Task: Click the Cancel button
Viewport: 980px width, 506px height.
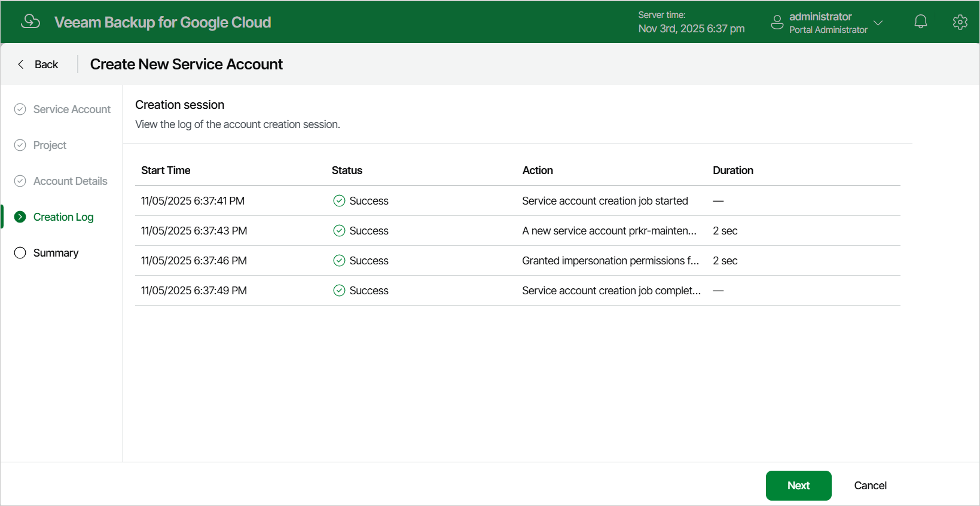Action: (x=871, y=486)
